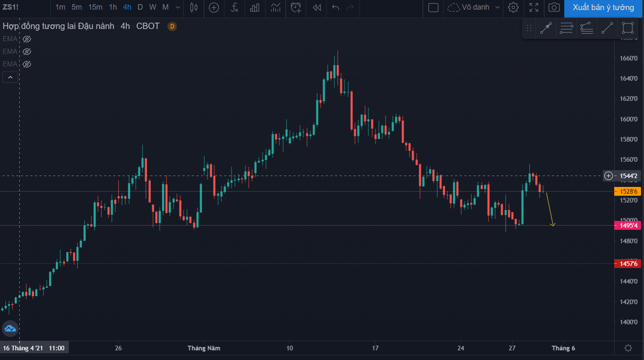Screen dimensions: 644x360
Task: Click the orange D data badge
Action: (x=172, y=26)
